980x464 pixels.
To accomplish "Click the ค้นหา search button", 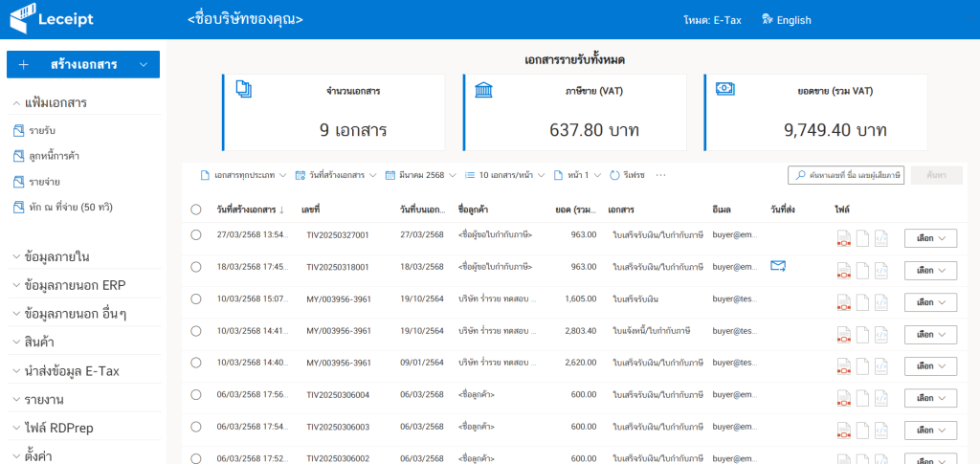I will [x=937, y=175].
